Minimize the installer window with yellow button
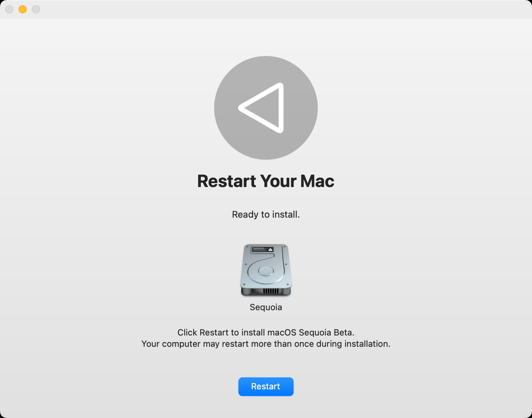This screenshot has width=532, height=418. click(23, 9)
